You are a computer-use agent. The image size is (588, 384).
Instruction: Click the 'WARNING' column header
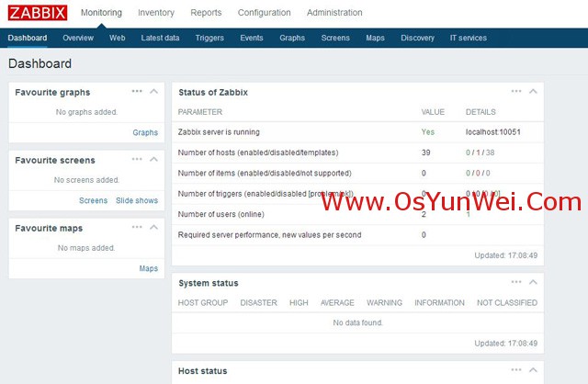click(384, 302)
